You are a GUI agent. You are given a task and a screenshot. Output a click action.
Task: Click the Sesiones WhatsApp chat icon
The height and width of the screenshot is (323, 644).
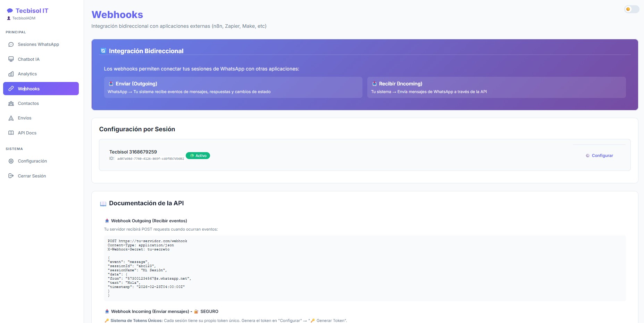pos(11,44)
